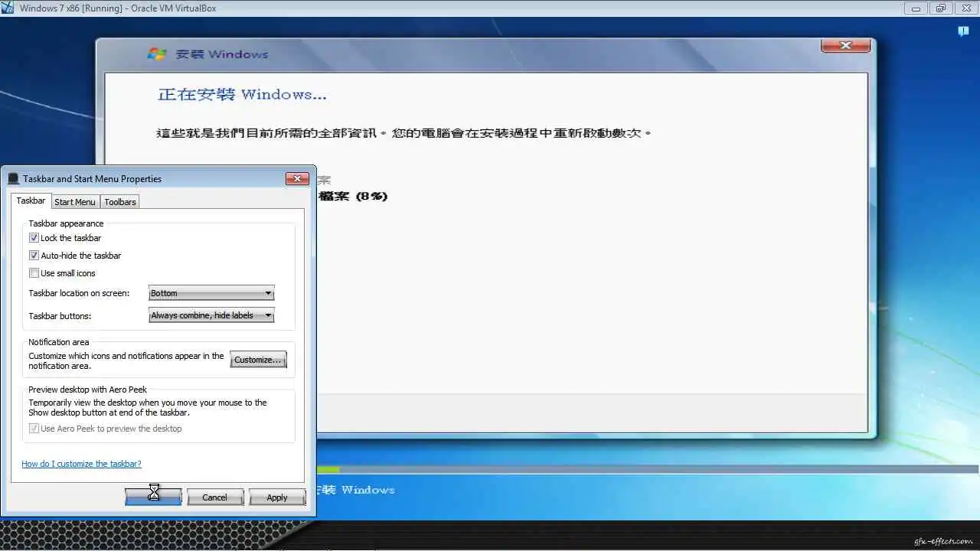Click the blue notification icon at the top right
Screen dimensions: 980x551
point(963,31)
